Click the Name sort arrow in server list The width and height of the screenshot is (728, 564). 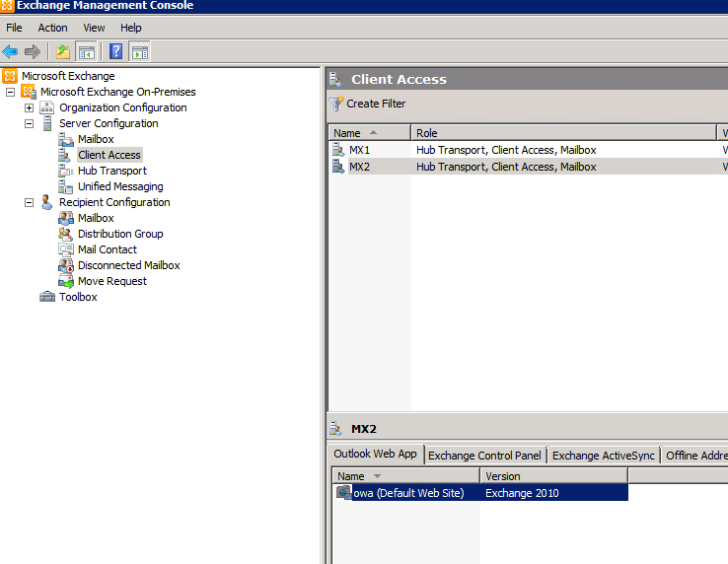[373, 133]
